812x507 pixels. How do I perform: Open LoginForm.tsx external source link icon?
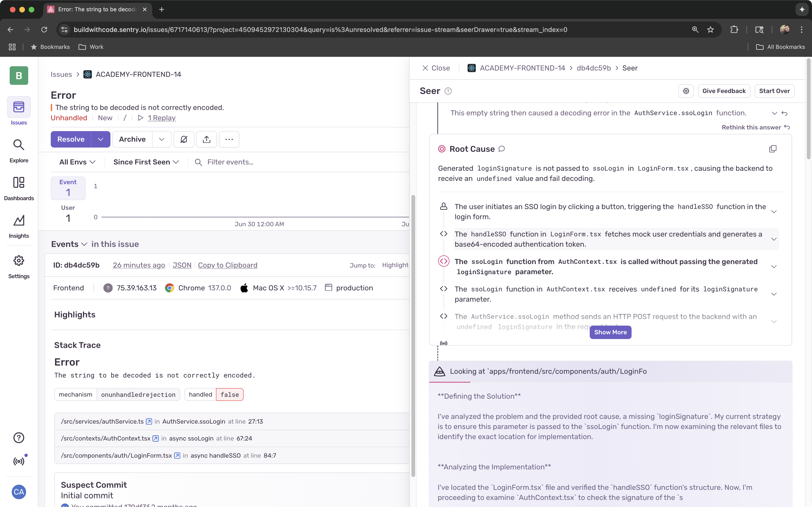pyautogui.click(x=177, y=455)
